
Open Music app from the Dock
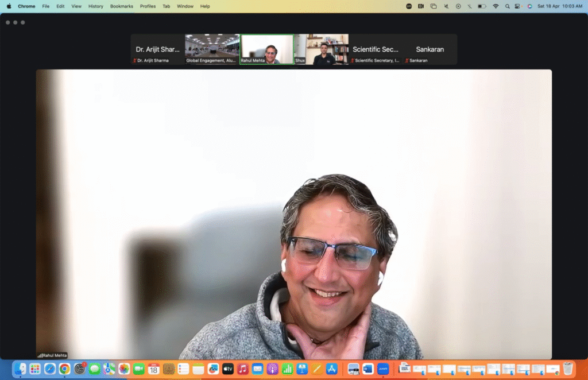(x=243, y=369)
